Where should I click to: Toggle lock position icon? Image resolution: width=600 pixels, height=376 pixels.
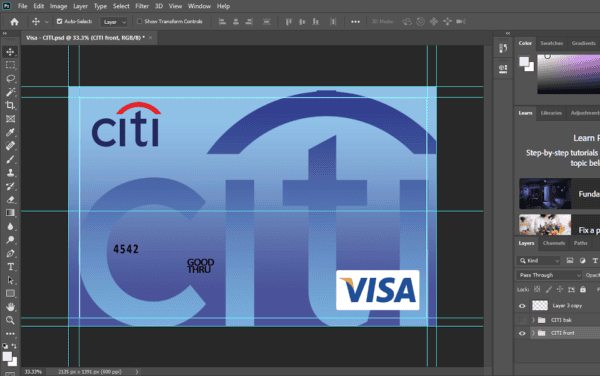point(560,289)
